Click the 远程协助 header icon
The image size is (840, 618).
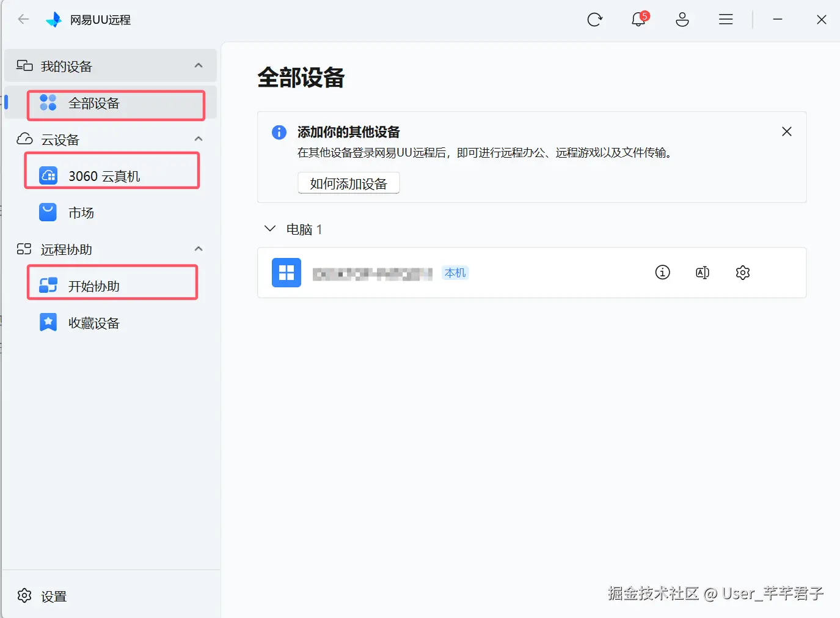[24, 249]
